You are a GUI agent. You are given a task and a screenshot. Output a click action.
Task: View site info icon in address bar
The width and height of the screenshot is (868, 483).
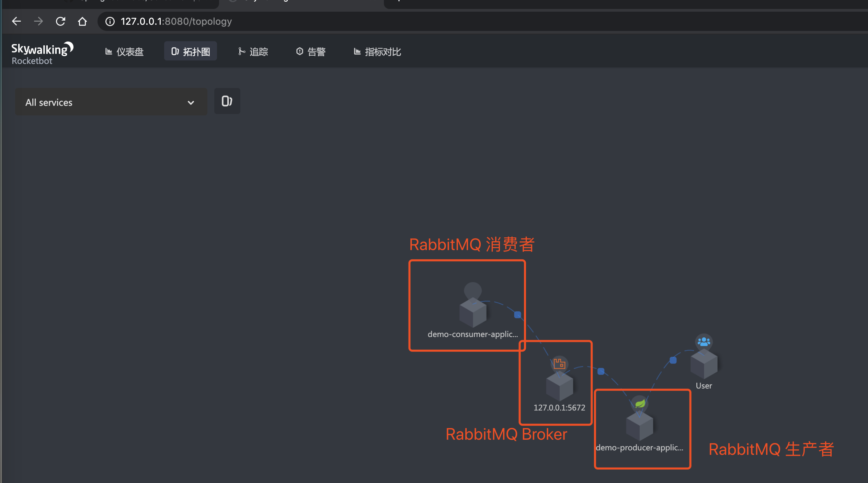click(110, 21)
